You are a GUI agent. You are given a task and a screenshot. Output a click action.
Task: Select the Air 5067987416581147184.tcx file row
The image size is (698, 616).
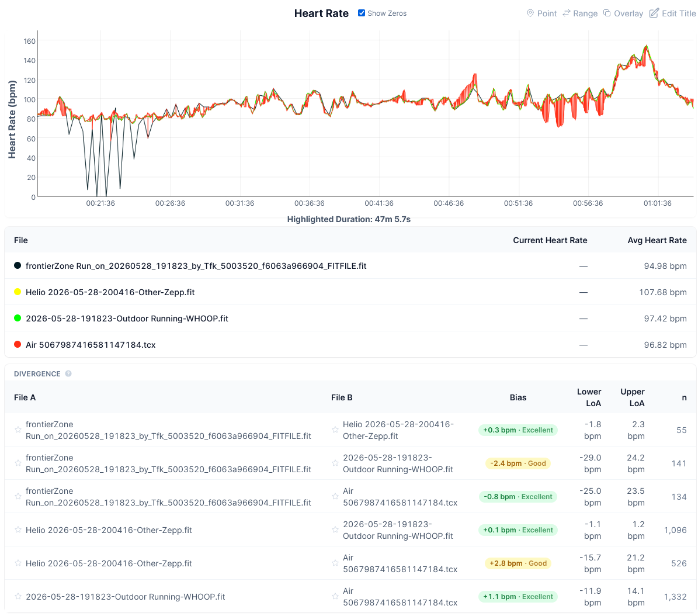click(x=350, y=345)
